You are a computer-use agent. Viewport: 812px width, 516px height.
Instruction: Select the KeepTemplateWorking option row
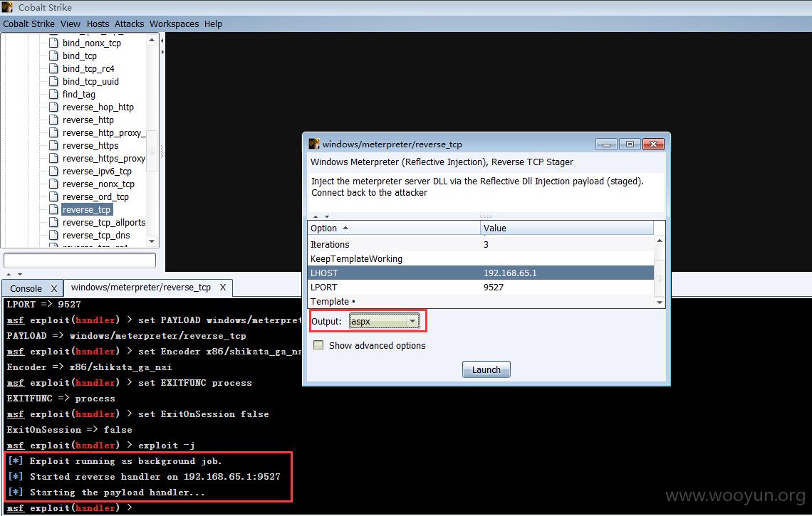(481, 259)
